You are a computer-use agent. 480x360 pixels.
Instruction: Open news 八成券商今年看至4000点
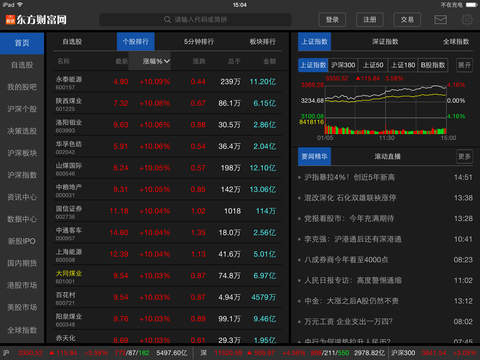click(385, 260)
